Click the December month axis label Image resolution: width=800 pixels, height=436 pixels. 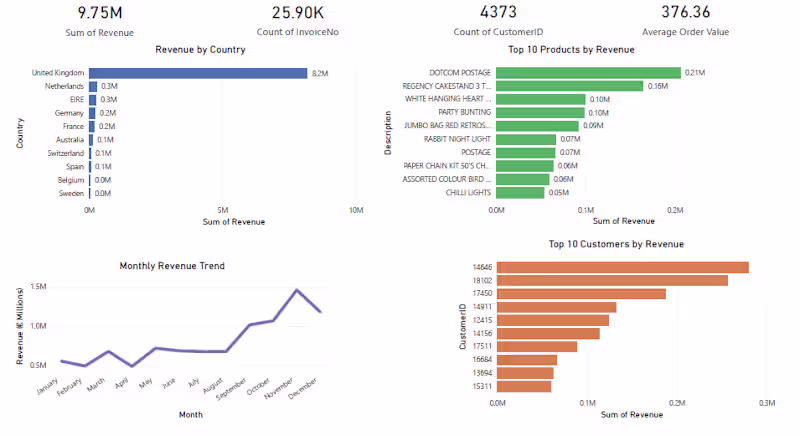pos(303,389)
